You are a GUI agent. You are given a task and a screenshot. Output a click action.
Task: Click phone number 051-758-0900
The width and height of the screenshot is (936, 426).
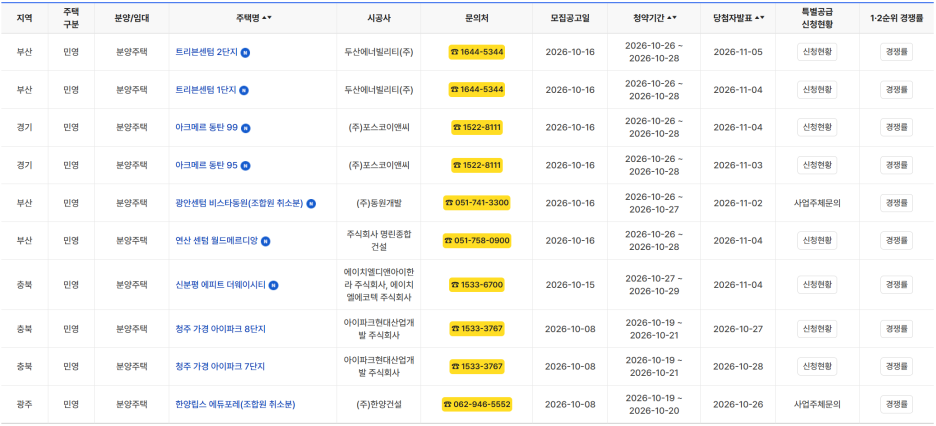click(x=477, y=241)
